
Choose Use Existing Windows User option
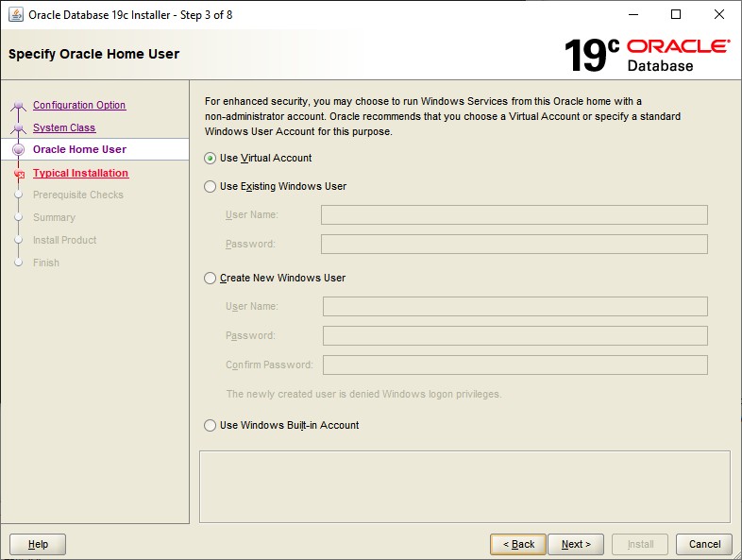click(211, 186)
